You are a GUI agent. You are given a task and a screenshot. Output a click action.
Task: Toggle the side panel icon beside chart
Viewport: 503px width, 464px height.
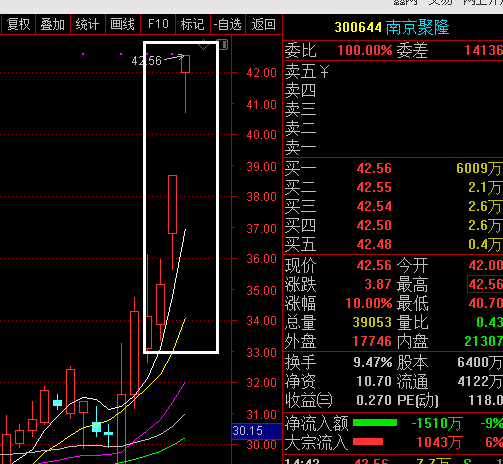[x=224, y=44]
